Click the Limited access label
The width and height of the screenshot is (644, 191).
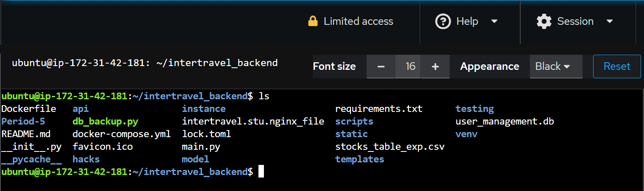(358, 21)
